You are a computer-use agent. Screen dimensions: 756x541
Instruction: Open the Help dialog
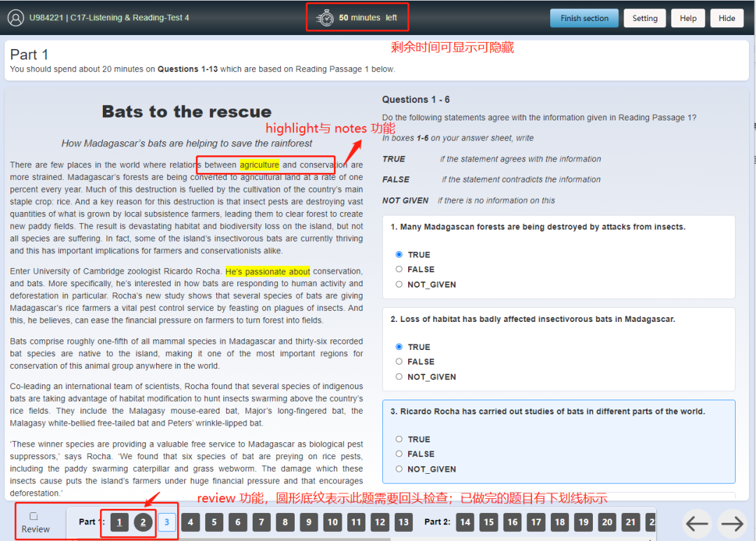point(687,18)
